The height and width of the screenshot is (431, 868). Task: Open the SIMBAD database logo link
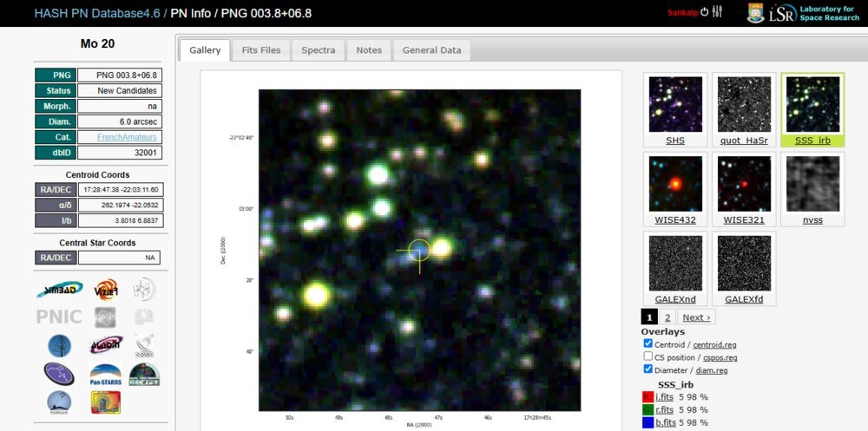point(60,289)
